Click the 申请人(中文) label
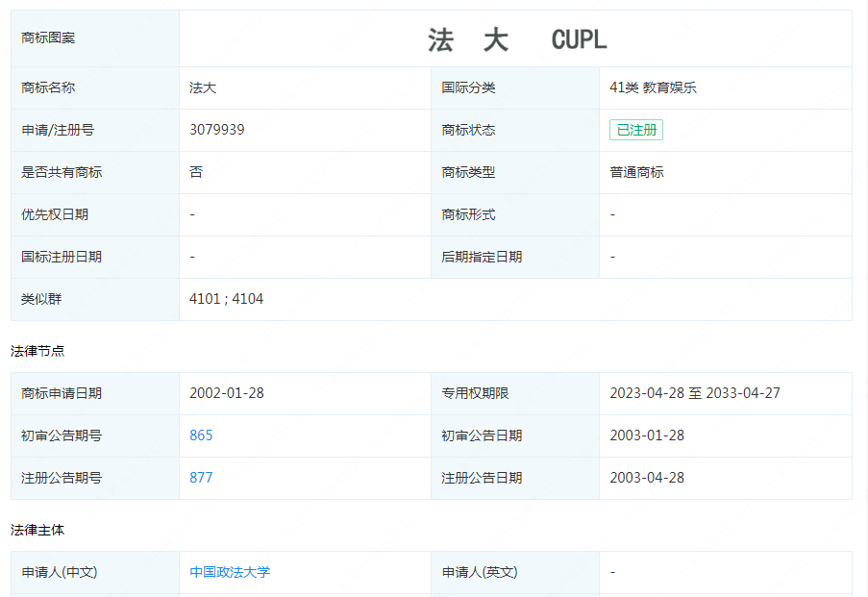This screenshot has height=597, width=868. tap(60, 572)
